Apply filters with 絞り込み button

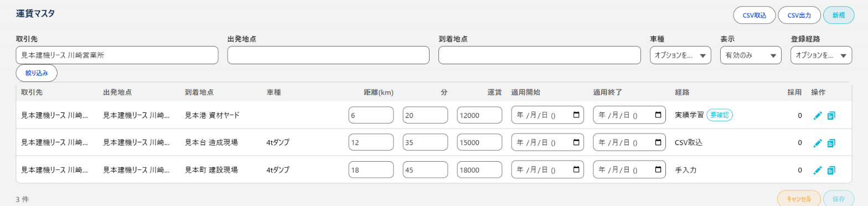[37, 73]
